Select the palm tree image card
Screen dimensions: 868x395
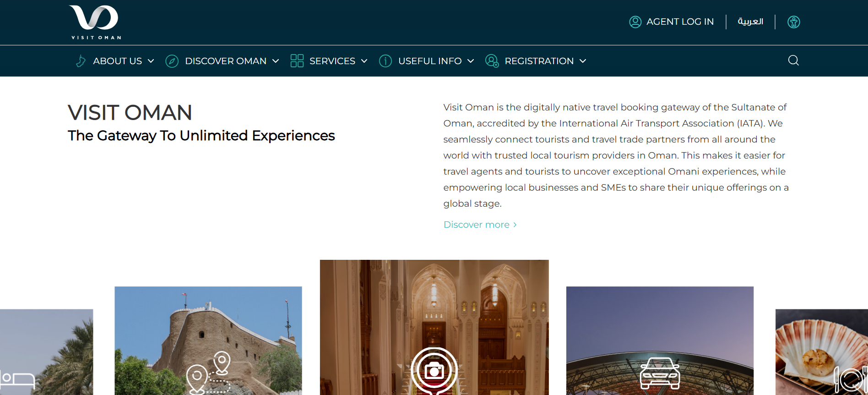46,352
